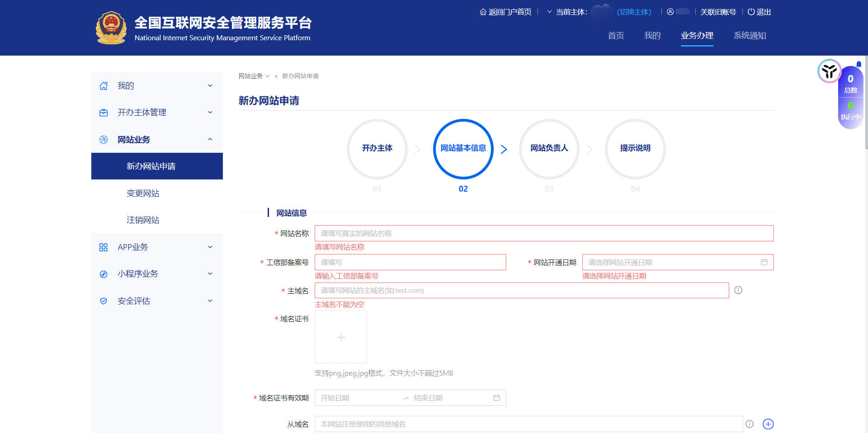Expand the 我的 sidebar section chevron

coord(210,85)
